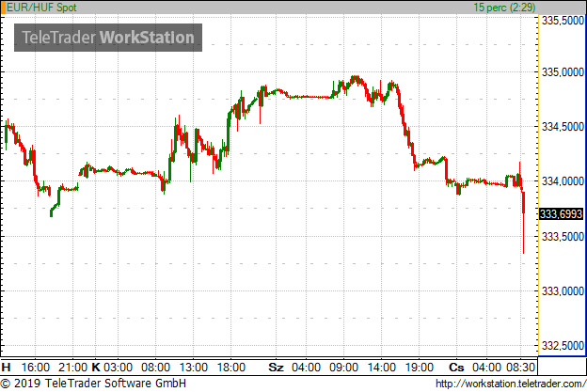Click the Sz day marker on time axis

click(x=276, y=368)
